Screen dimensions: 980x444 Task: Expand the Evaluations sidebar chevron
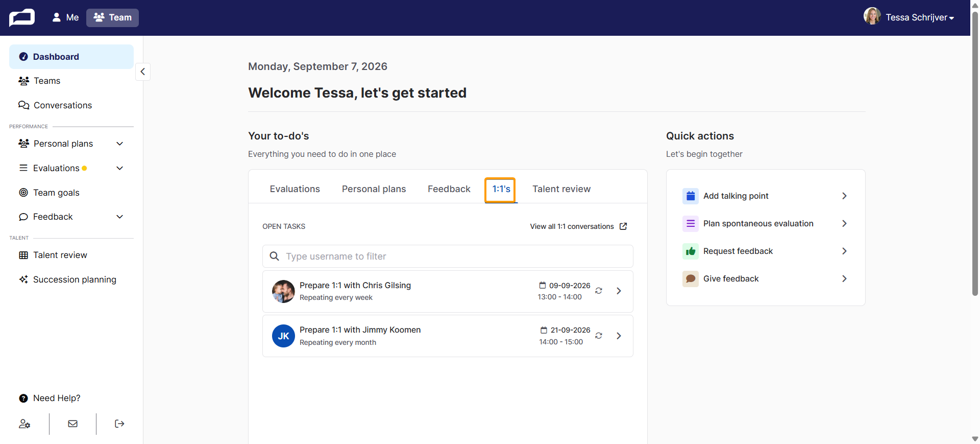(120, 168)
